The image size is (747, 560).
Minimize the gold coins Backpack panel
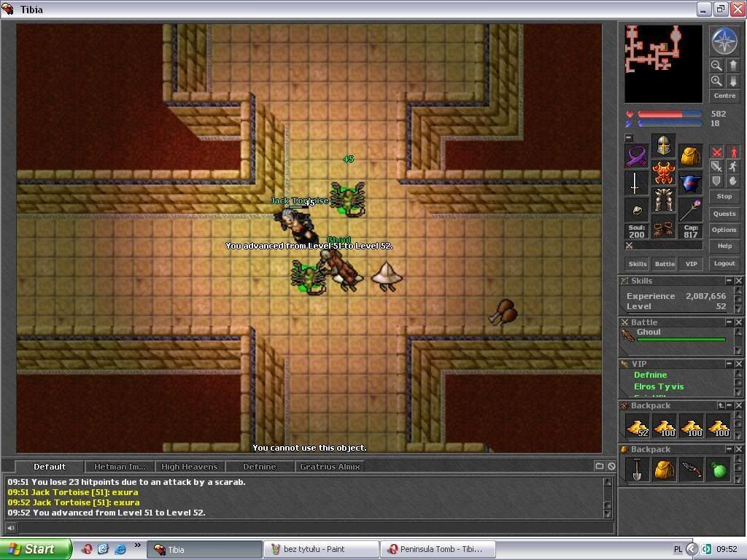coord(729,405)
